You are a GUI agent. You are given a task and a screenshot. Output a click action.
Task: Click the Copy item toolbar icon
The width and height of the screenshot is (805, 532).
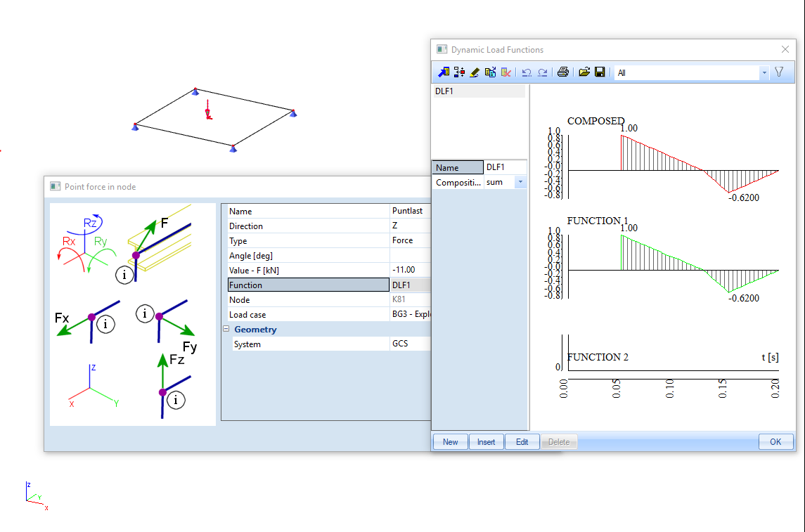pos(490,72)
